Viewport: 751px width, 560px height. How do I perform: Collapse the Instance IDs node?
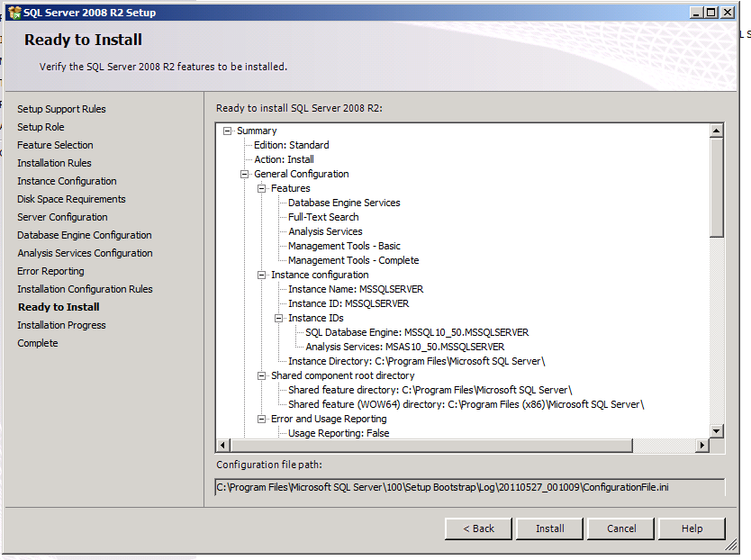(x=279, y=318)
